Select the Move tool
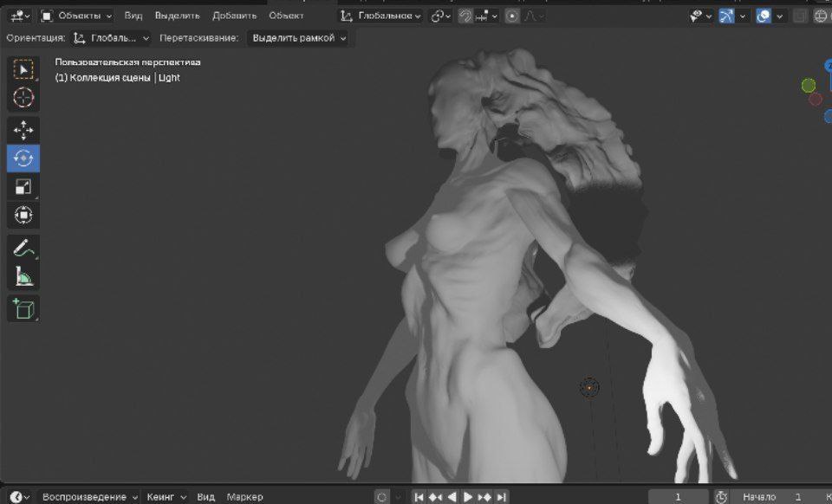Screen dimensions: 832x504 click(x=23, y=130)
